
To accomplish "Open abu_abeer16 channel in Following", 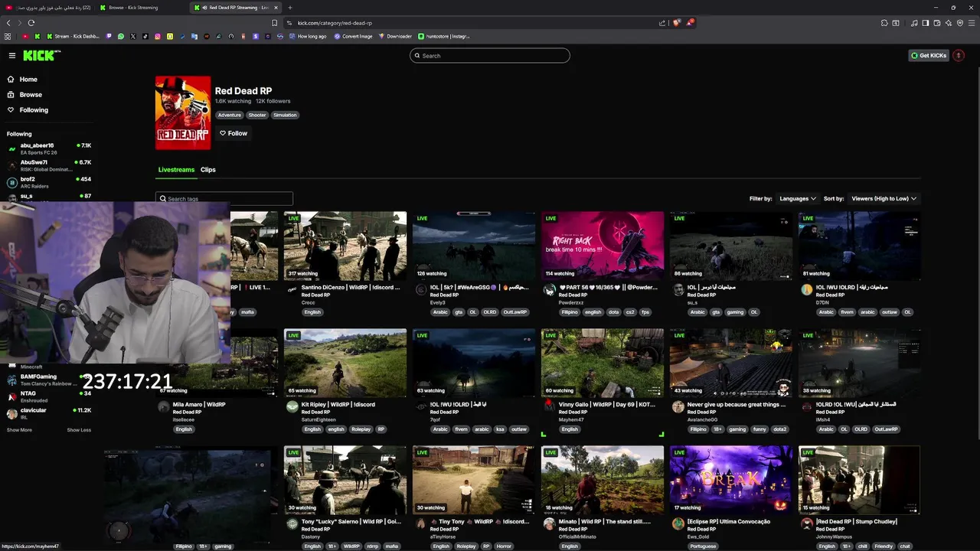I will (x=49, y=148).
